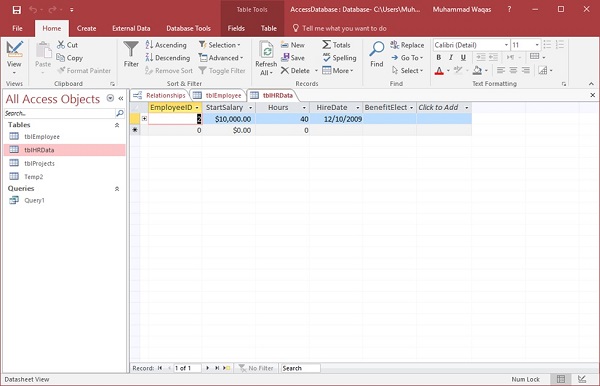Image resolution: width=600 pixels, height=386 pixels.
Task: Switch to the Create ribbon tab
Action: [x=86, y=28]
